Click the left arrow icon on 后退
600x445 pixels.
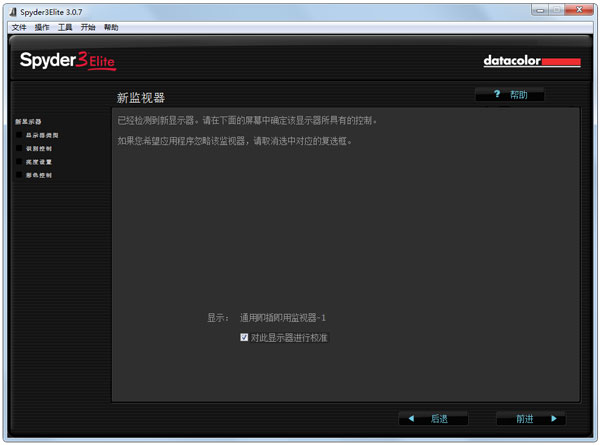point(411,418)
